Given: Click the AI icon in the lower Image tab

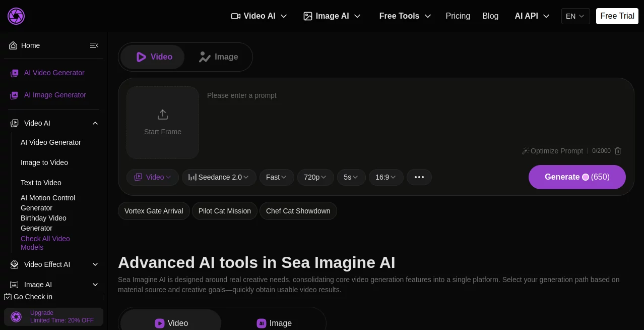Looking at the screenshot, I should click(x=262, y=323).
